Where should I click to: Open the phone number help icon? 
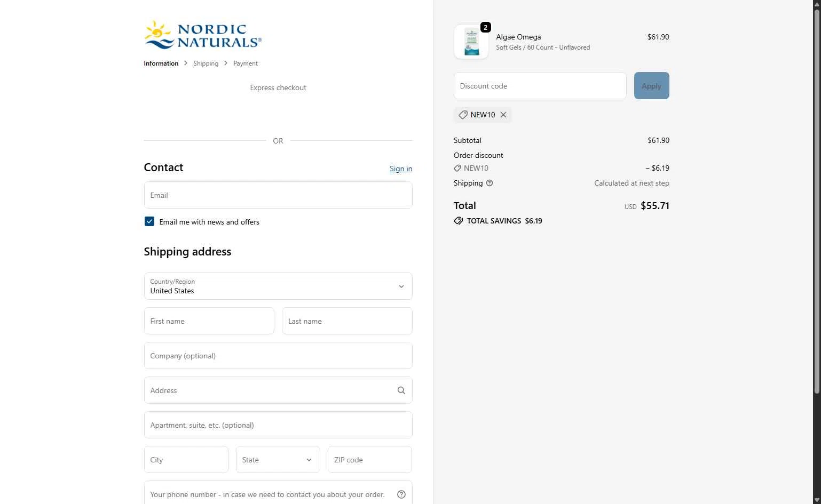(x=401, y=494)
